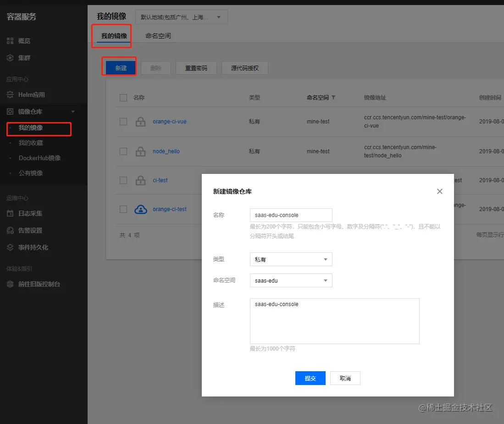The image size is (504, 424).
Task: Expand the 命名空间 dropdown showing saas-edu
Action: pos(291,280)
